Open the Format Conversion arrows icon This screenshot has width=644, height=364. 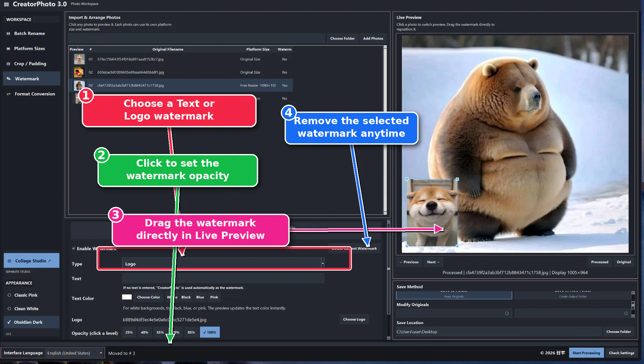tap(9, 94)
